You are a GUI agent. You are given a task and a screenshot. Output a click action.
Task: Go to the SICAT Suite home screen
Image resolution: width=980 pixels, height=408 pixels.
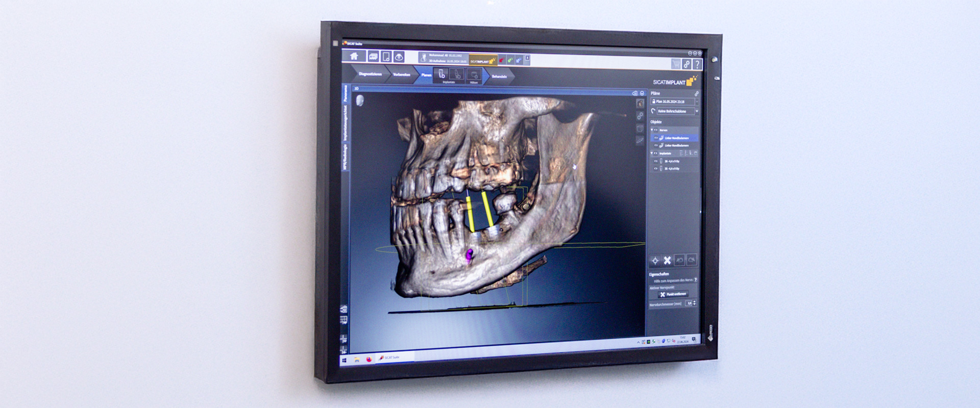[x=354, y=56]
